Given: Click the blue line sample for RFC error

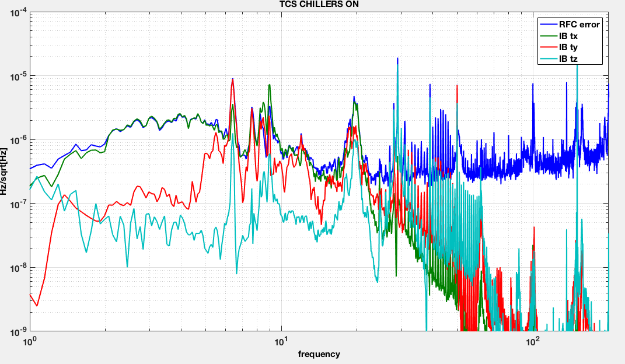Looking at the screenshot, I should point(549,24).
